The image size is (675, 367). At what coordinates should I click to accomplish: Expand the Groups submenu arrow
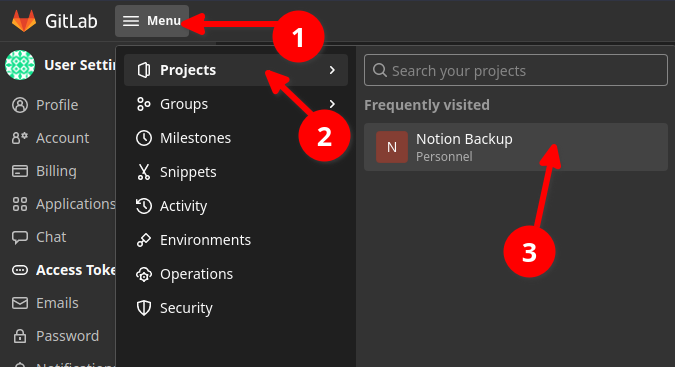(x=332, y=104)
